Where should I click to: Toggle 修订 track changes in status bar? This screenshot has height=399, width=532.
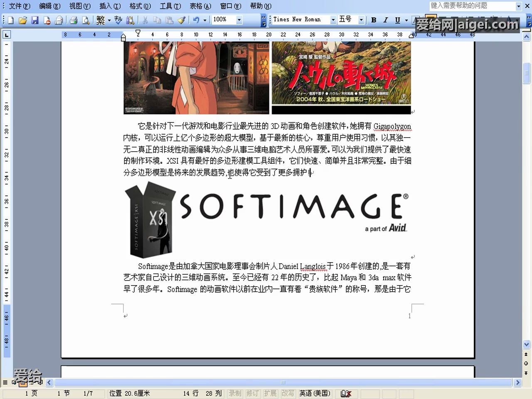pyautogui.click(x=252, y=393)
